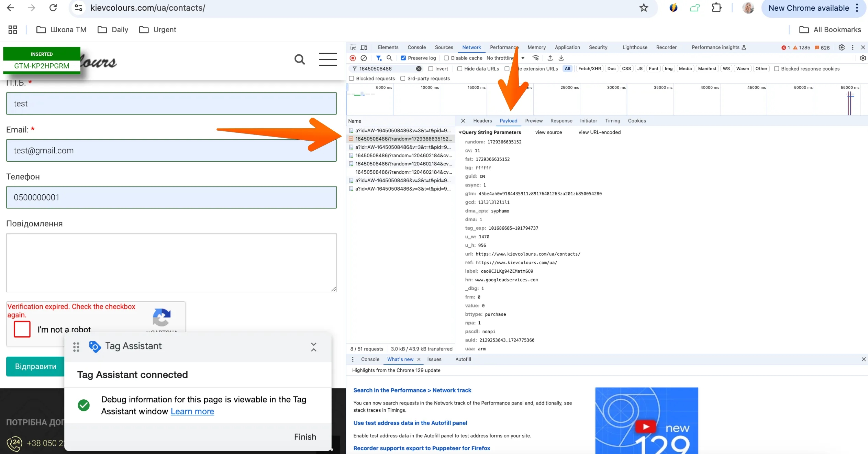Tick the I'm not a robot checkbox
The image size is (868, 454).
pos(22,329)
